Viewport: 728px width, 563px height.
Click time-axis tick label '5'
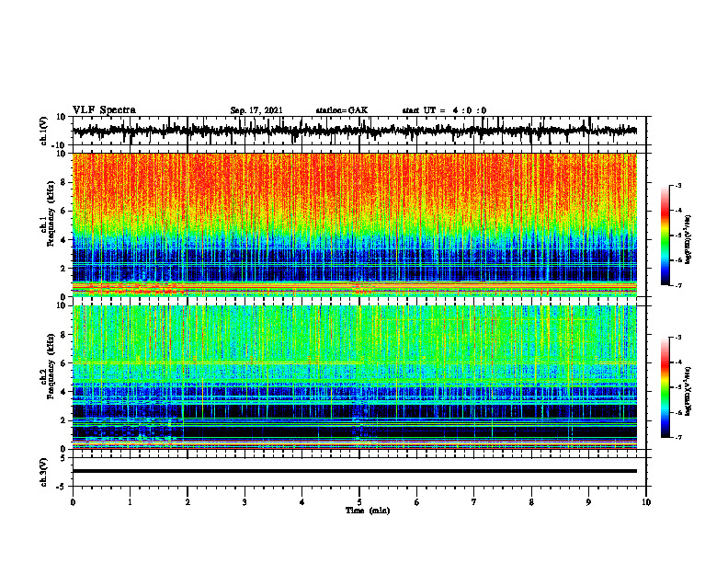coord(359,502)
